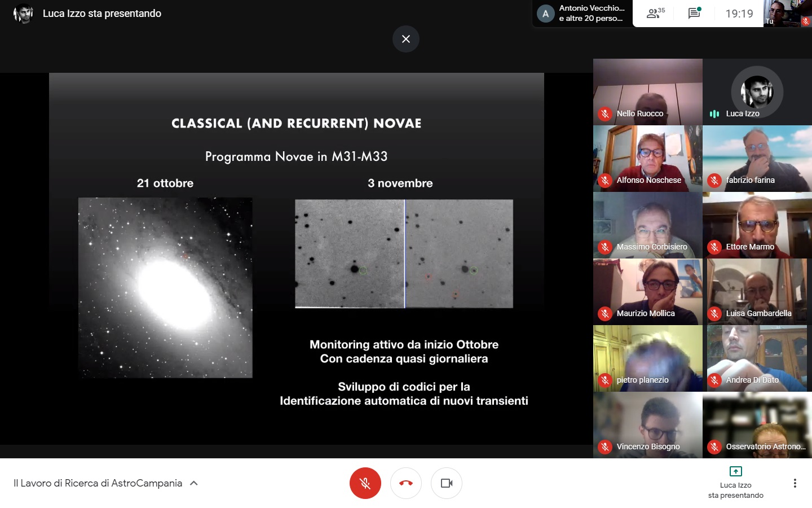Click the presented slide titled Classical Novae
Viewport: 812px width, 508px height.
point(297,259)
